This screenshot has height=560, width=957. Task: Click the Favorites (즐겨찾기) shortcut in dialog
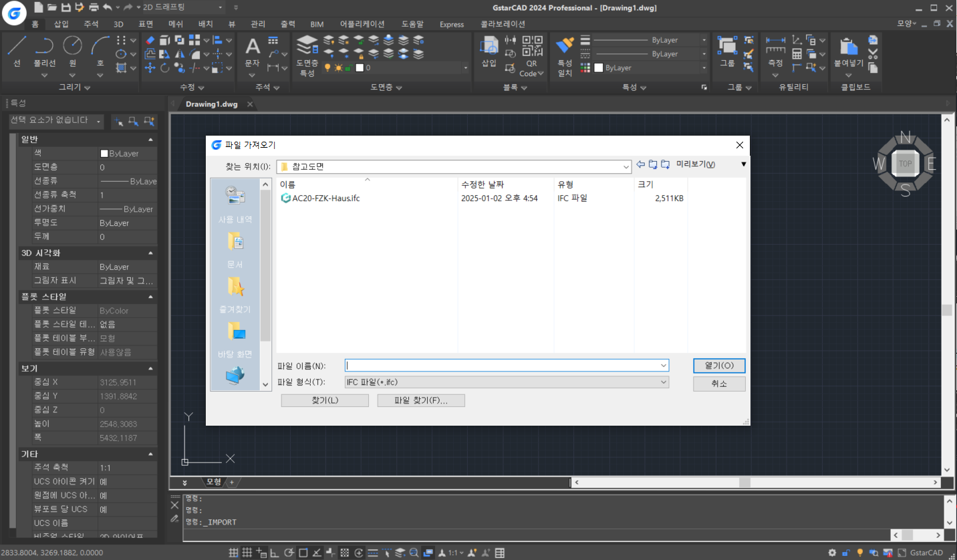[235, 295]
